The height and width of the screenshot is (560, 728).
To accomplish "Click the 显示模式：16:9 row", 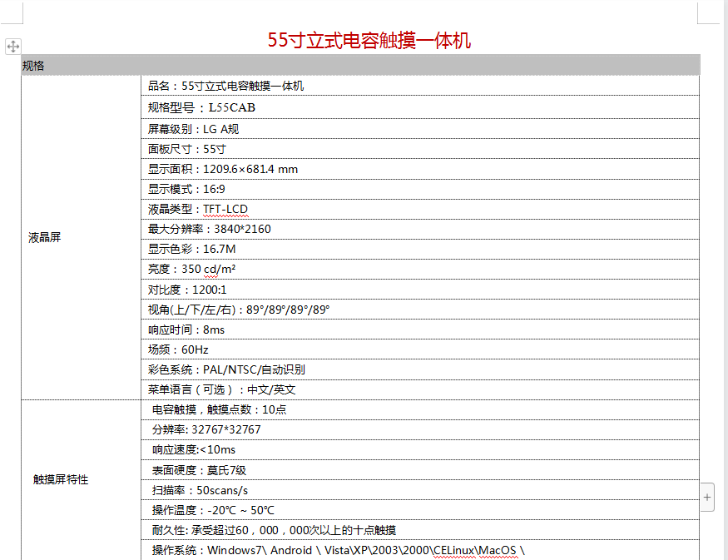I will click(x=420, y=189).
